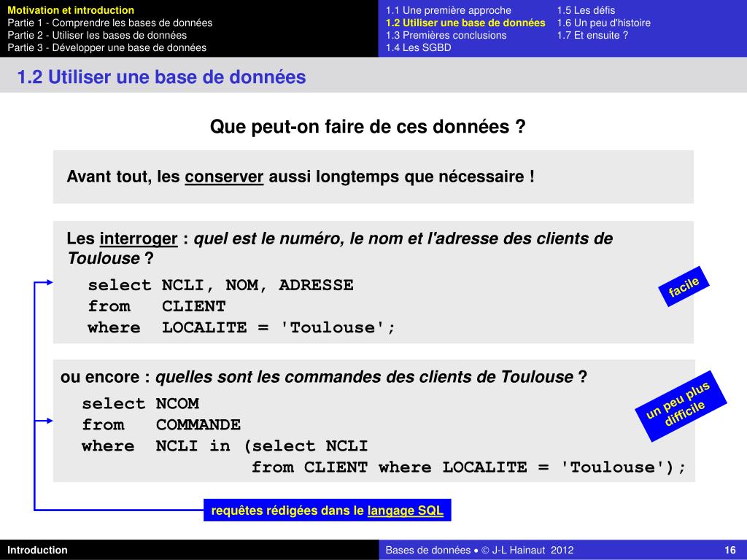Click the line 'from CLIENT' in first query
Image resolution: width=747 pixels, height=560 pixels.
tap(157, 306)
